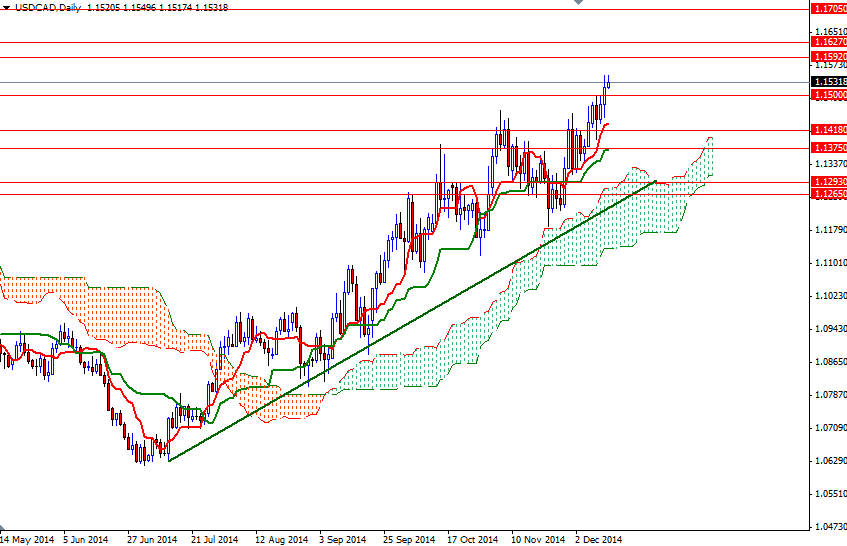Screen dimensions: 847x546
Task: Select the 1.16270 red price label
Action: pos(829,42)
